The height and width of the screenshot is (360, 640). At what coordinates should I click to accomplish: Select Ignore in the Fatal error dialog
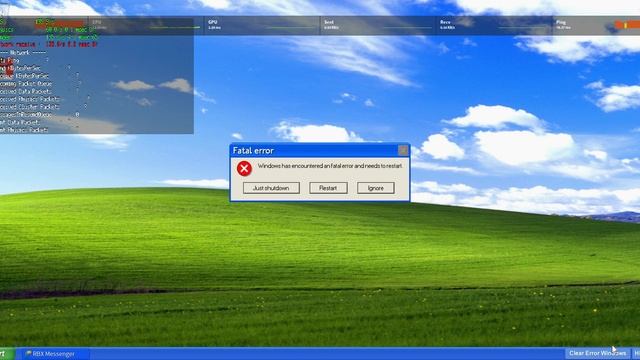pyautogui.click(x=376, y=188)
